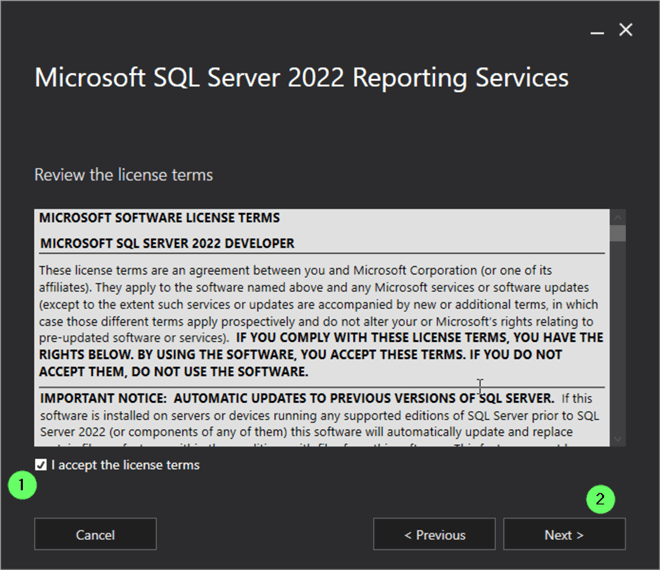The height and width of the screenshot is (570, 660).
Task: Minimize the Reporting Services setup window
Action: (x=597, y=31)
